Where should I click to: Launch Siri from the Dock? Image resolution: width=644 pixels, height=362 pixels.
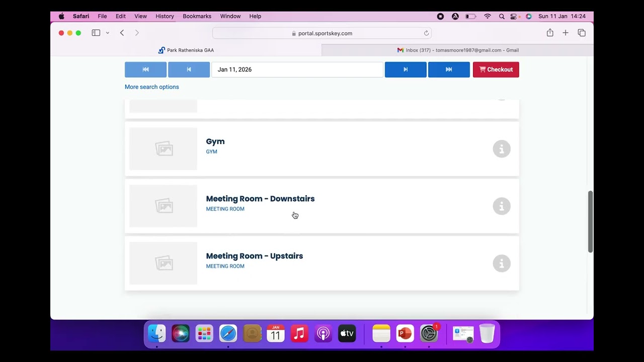pyautogui.click(x=181, y=333)
